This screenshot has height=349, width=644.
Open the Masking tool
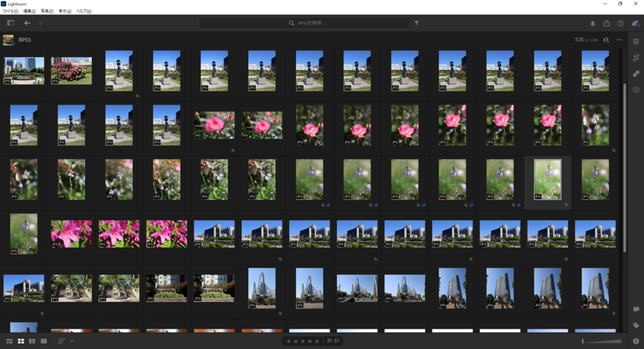click(x=636, y=90)
